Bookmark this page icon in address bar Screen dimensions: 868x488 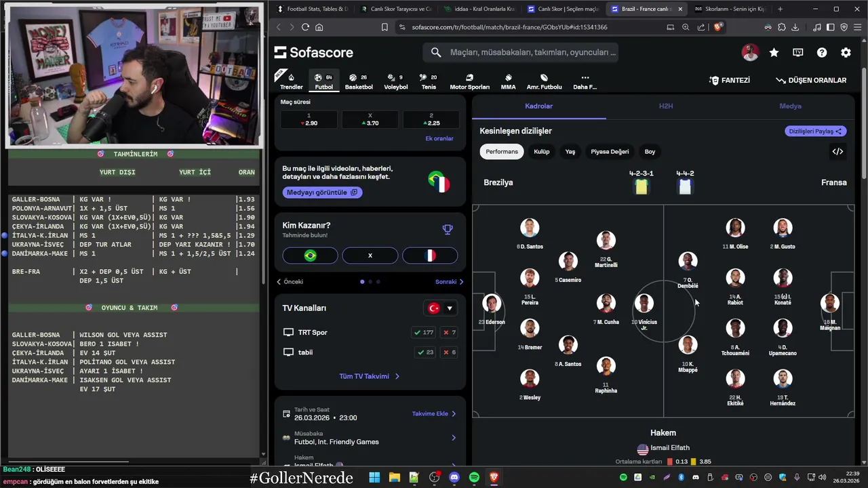pos(384,27)
